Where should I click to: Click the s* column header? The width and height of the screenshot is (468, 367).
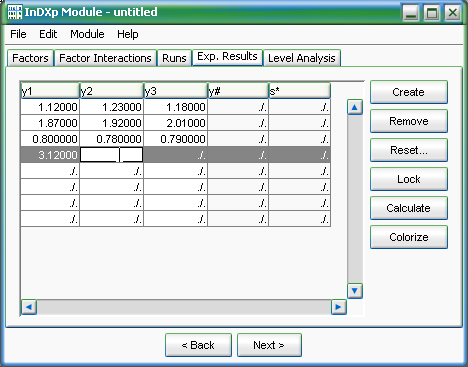[300, 91]
